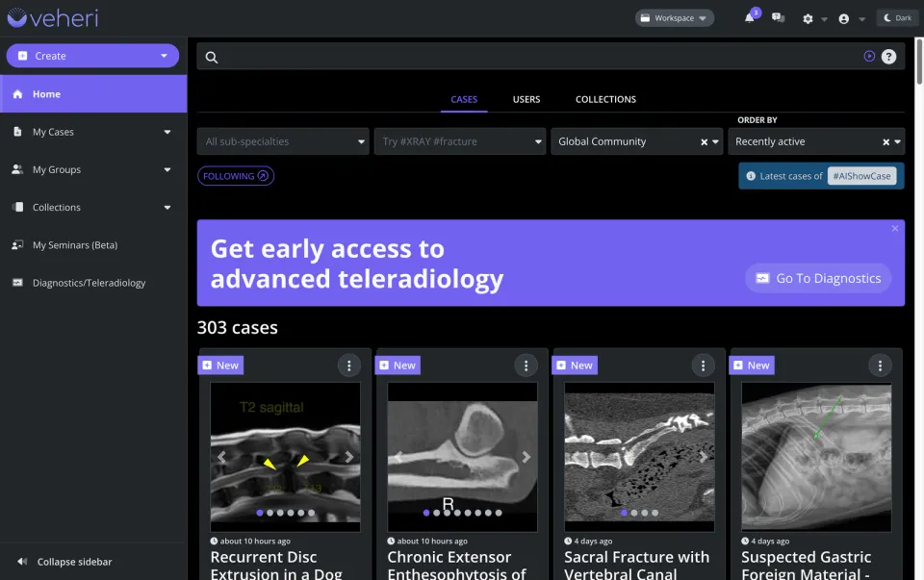
Task: Click New badge on Recurrent Disc case
Action: pyautogui.click(x=221, y=366)
